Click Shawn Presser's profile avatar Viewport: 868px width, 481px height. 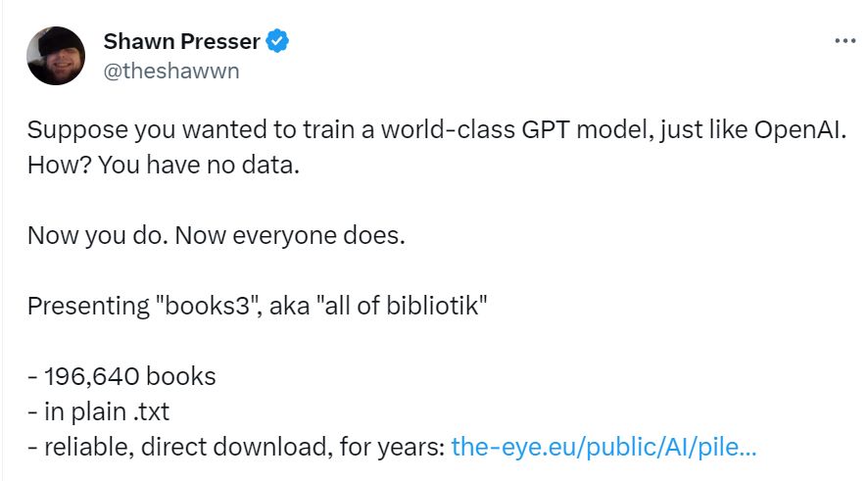(x=56, y=56)
